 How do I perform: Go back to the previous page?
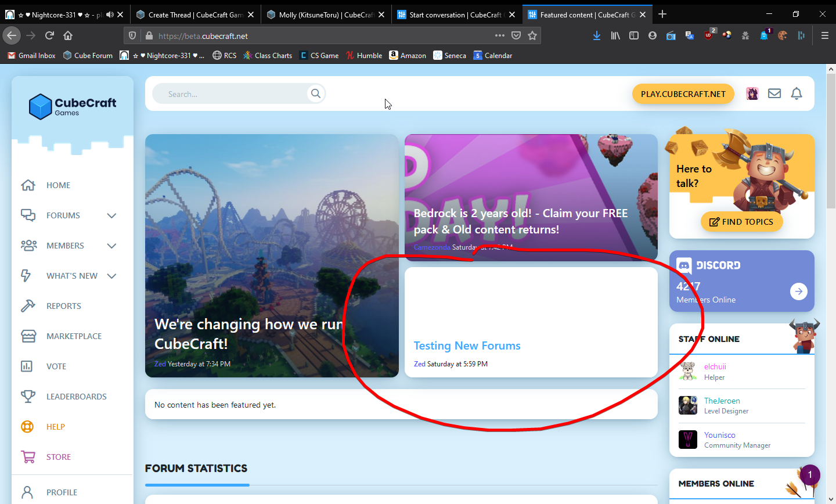pos(12,35)
